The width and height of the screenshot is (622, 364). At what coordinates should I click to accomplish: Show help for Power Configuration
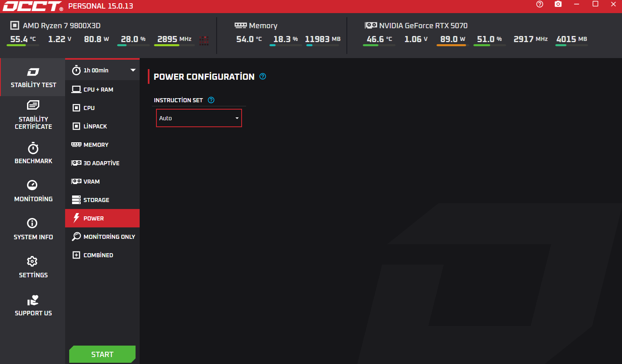[263, 76]
